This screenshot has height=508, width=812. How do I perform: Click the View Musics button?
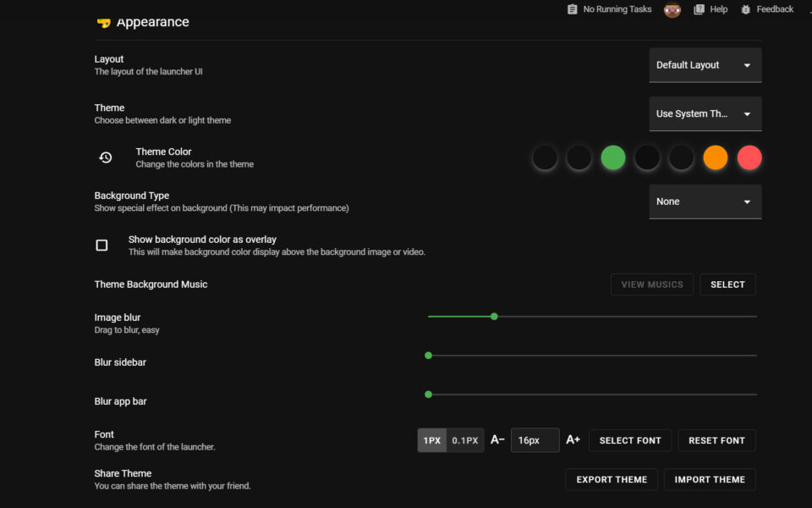pyautogui.click(x=652, y=284)
